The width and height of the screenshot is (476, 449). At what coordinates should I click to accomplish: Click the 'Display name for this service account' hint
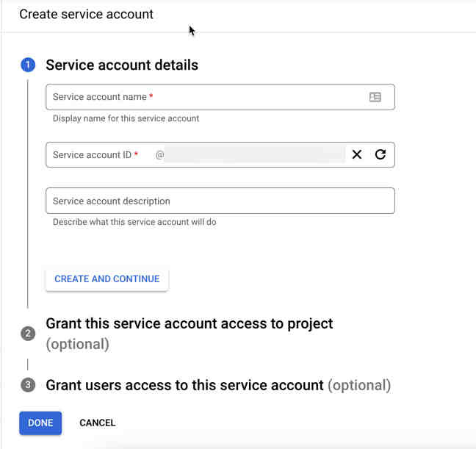coord(126,118)
